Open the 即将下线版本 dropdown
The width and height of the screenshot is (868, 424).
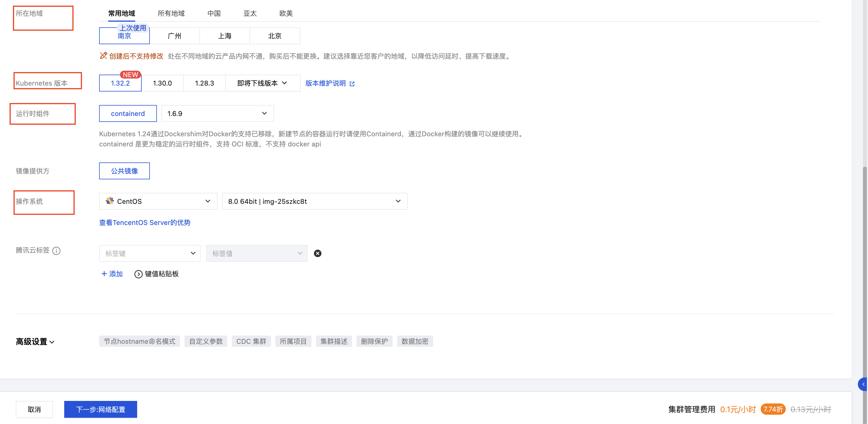[x=263, y=83]
